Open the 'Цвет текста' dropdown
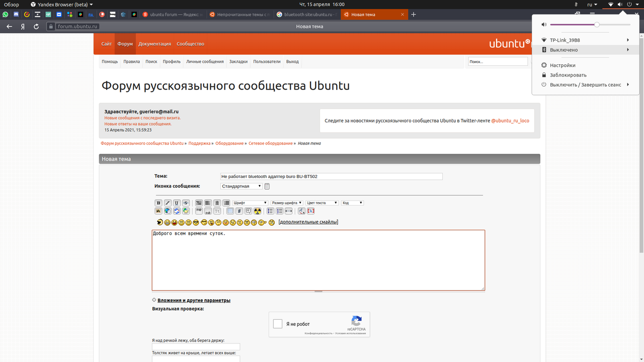644x362 pixels. [x=321, y=202]
